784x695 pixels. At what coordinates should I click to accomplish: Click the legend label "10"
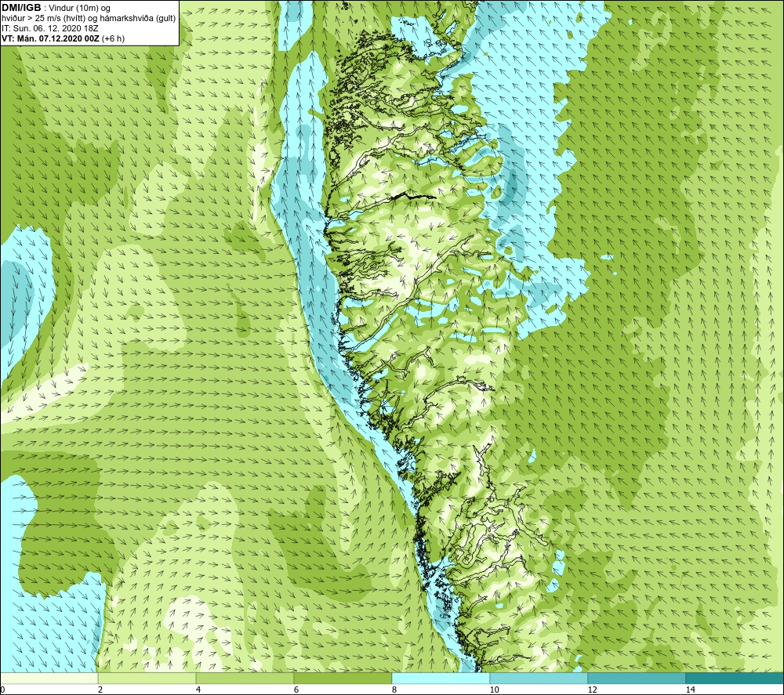point(494,690)
